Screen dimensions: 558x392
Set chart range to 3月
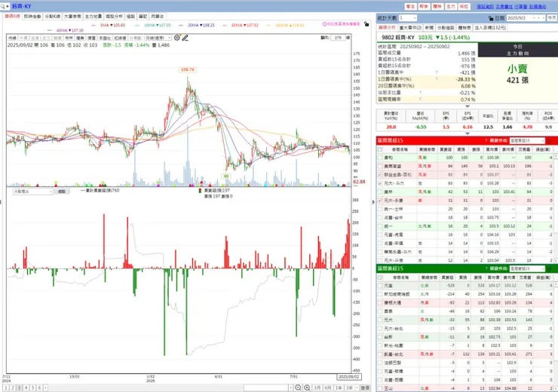(317, 387)
